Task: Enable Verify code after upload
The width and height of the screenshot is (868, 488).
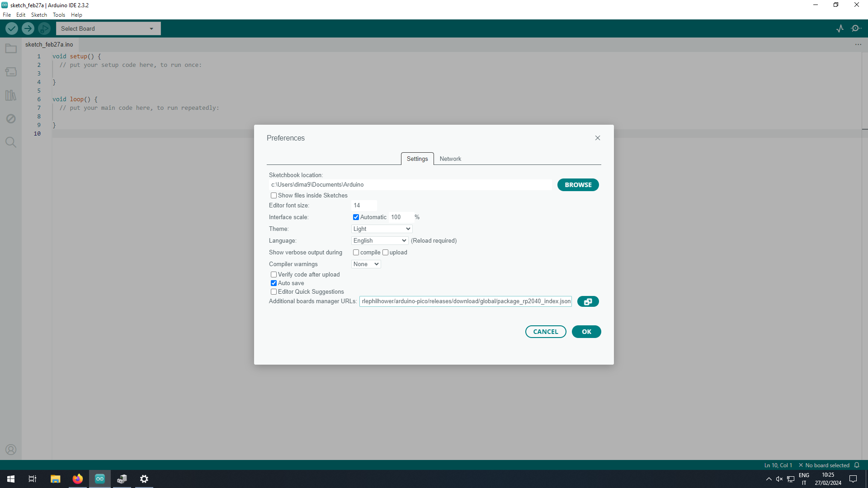Action: (274, 275)
